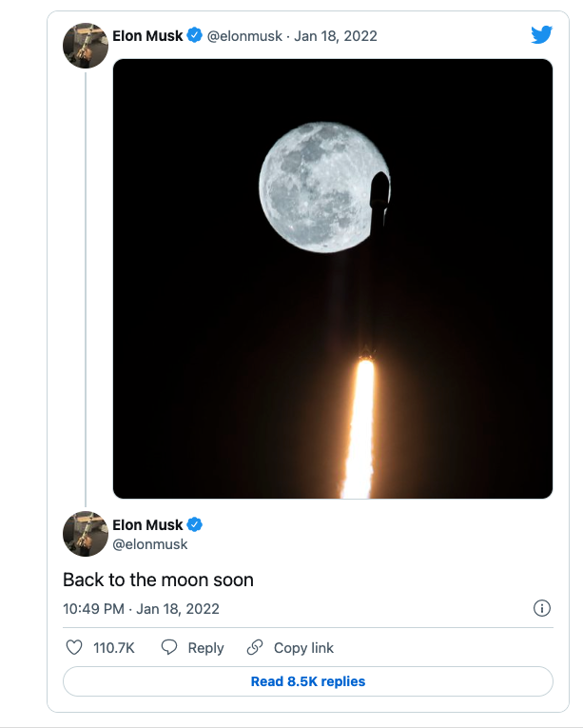The height and width of the screenshot is (728, 583).
Task: Click the Elon Musk name in the top header
Action: (147, 36)
